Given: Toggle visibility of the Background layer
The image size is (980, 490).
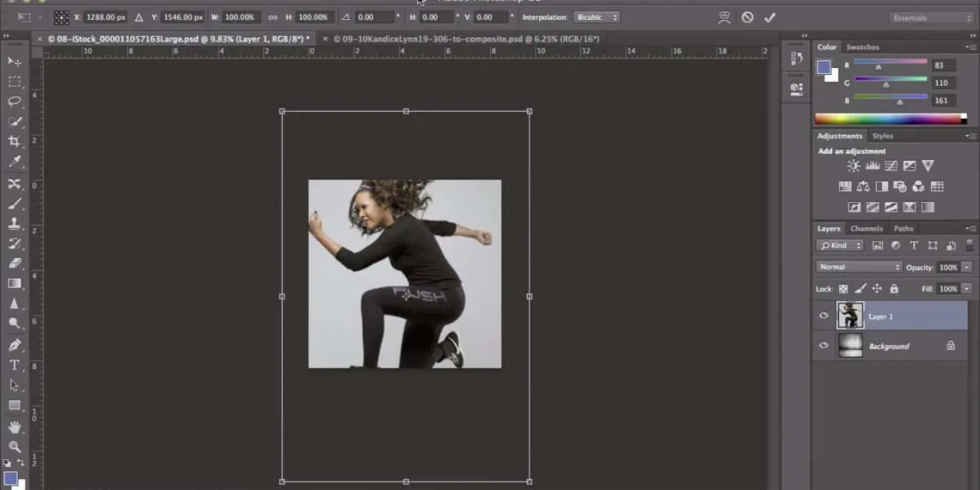Looking at the screenshot, I should [824, 346].
